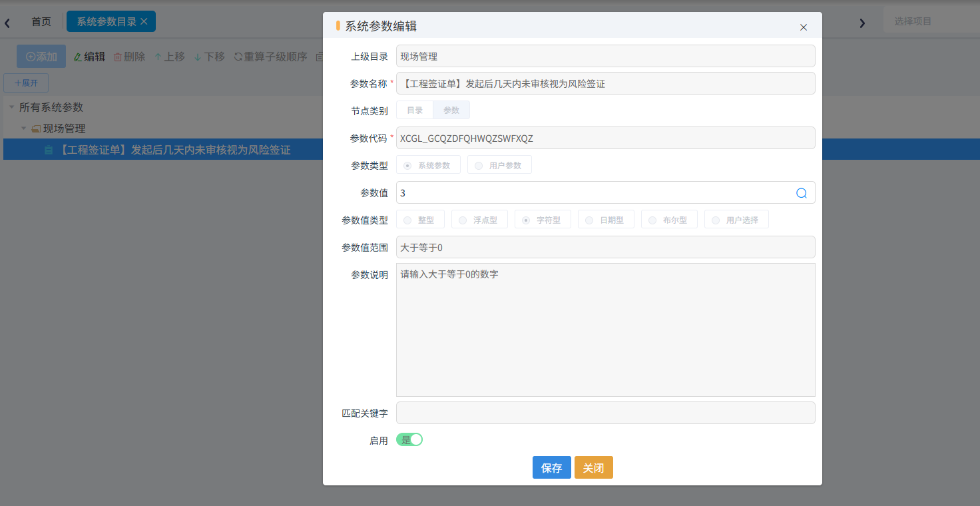Collapse the 所有系统参数 tree node
The image size is (980, 506).
click(11, 107)
